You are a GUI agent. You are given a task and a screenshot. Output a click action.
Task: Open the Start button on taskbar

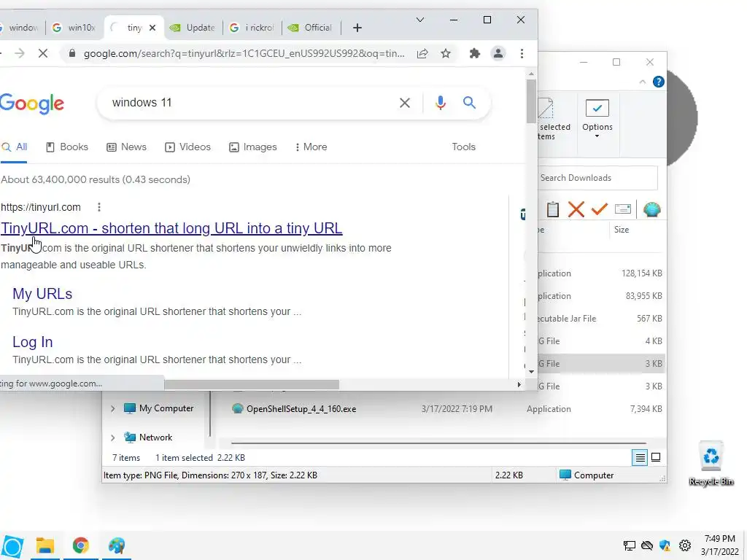[x=12, y=547]
